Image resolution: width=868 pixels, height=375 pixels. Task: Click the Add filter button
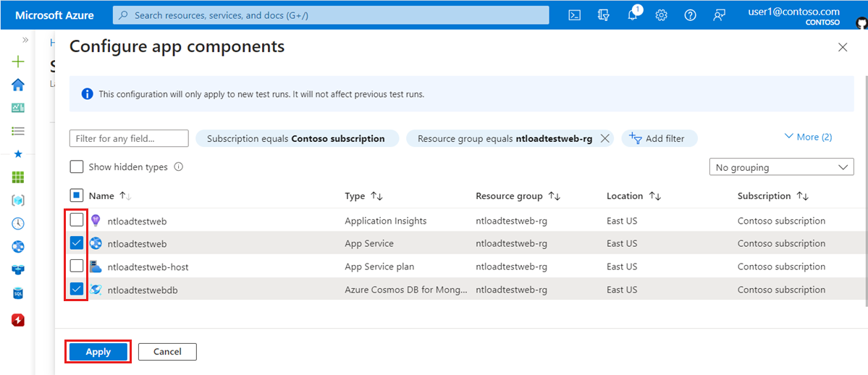point(658,138)
